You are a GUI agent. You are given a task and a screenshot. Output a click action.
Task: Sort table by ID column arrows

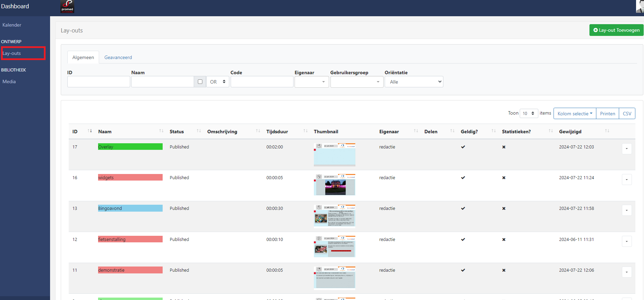tap(90, 131)
